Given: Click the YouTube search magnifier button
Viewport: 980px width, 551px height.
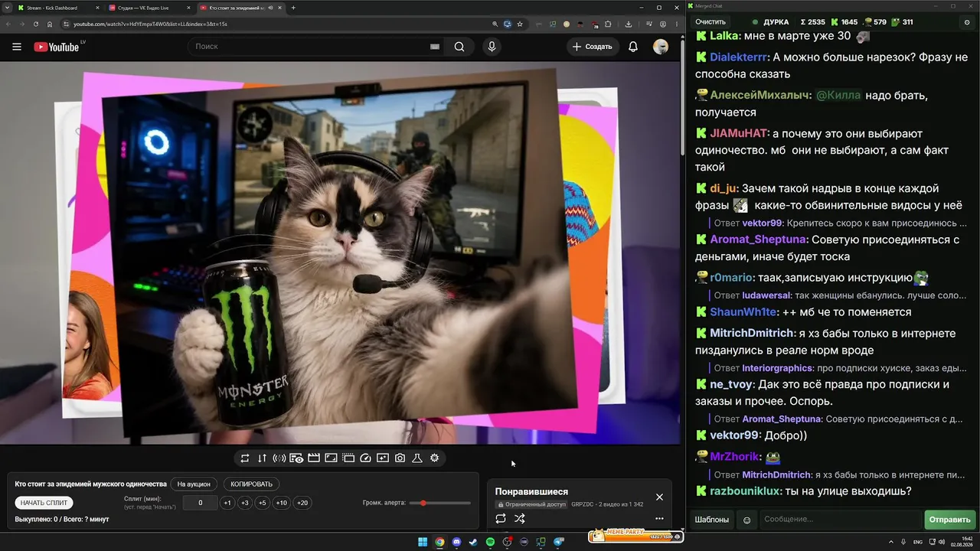Looking at the screenshot, I should click(459, 47).
